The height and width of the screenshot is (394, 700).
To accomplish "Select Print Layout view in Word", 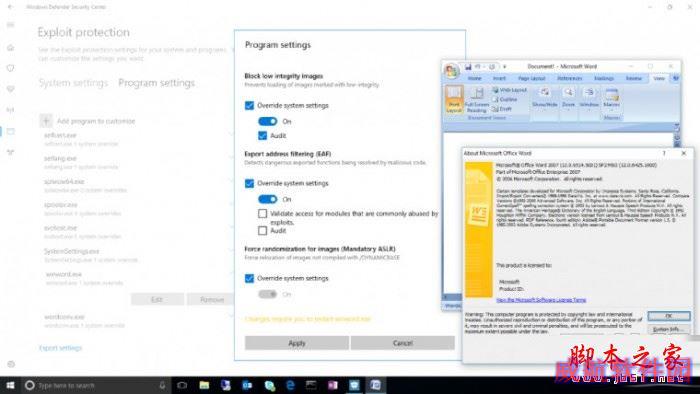I will click(x=454, y=99).
